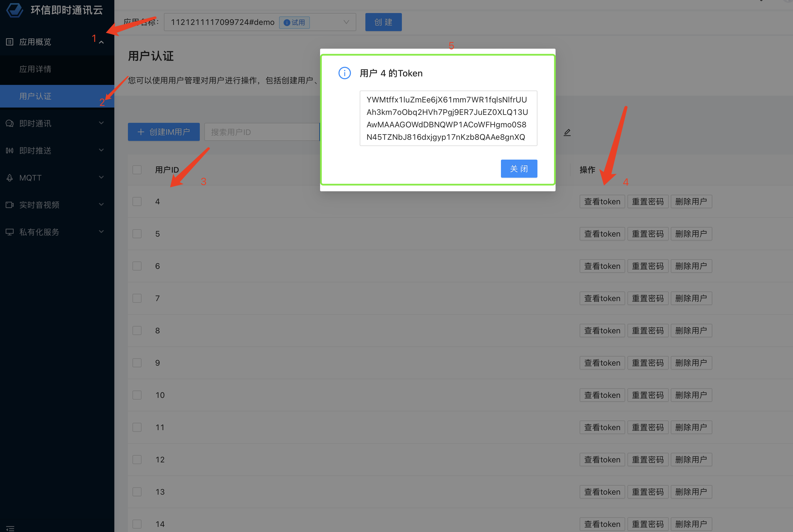
Task: Collapse the sidebar with the bottom menu icon
Action: pyautogui.click(x=10, y=528)
